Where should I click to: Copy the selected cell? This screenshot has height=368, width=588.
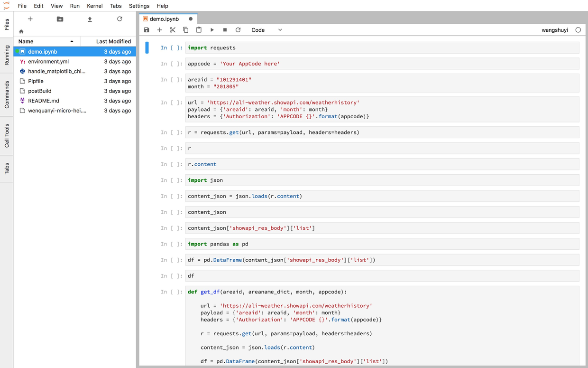coord(186,30)
